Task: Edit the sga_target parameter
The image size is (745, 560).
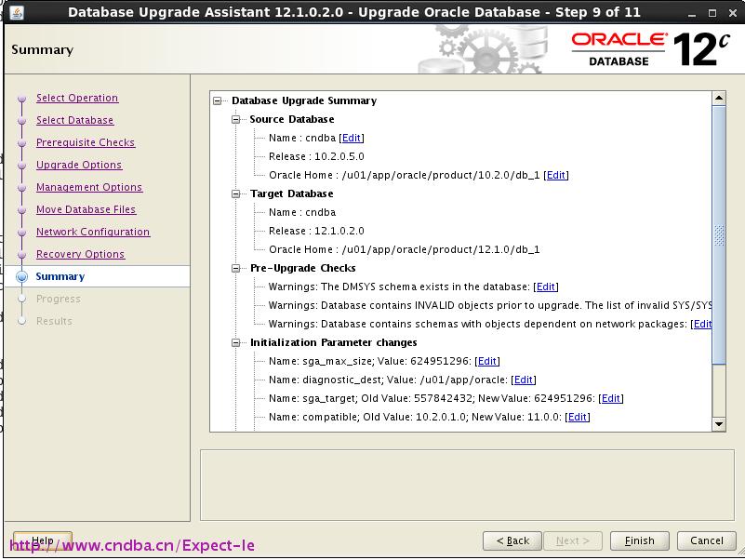Action: coord(610,398)
